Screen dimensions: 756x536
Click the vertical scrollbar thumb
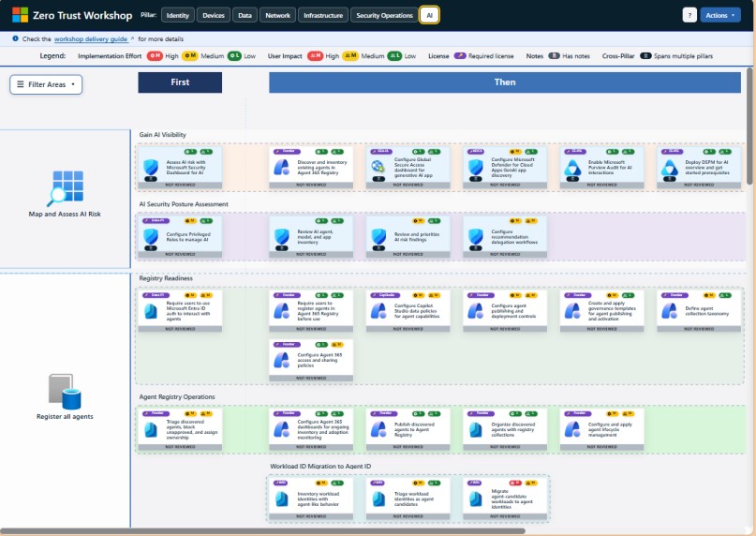click(749, 126)
